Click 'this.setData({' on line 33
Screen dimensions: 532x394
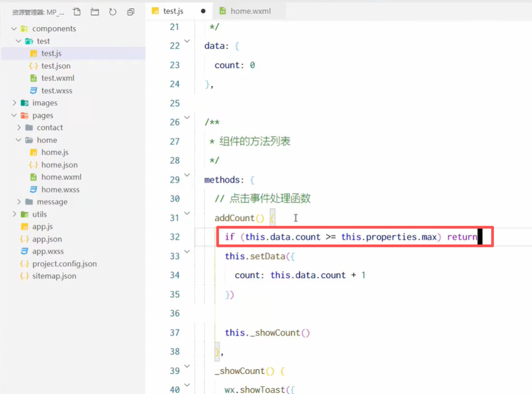pos(260,256)
